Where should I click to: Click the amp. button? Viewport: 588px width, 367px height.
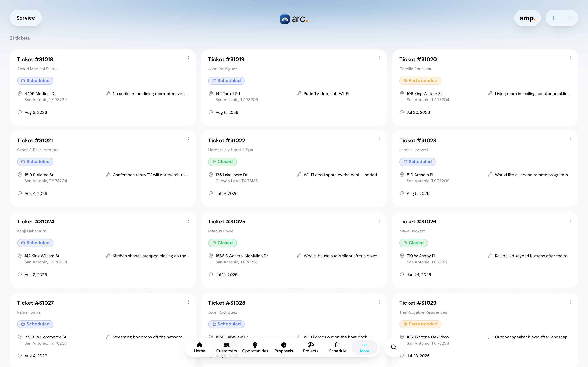click(527, 18)
